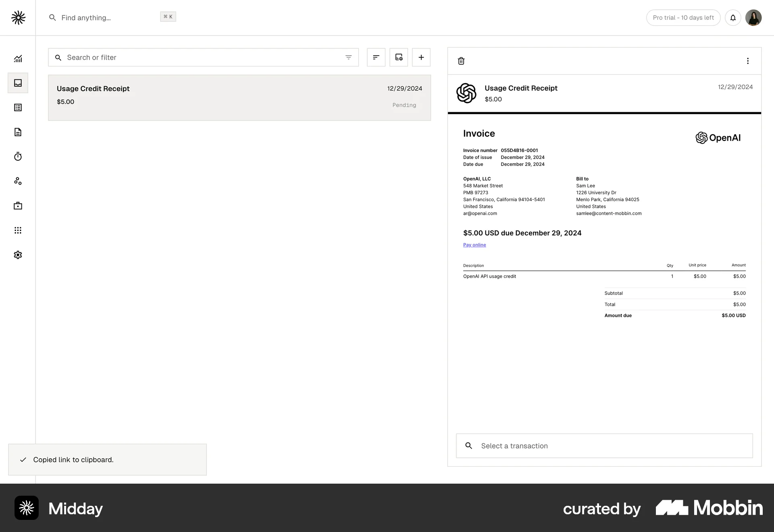The image size is (774, 532).
Task: Select the Inbox icon in sidebar
Action: tap(18, 83)
